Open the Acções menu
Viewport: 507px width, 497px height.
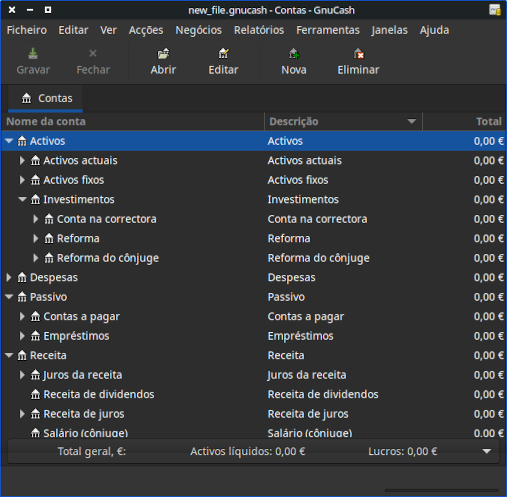coord(146,30)
